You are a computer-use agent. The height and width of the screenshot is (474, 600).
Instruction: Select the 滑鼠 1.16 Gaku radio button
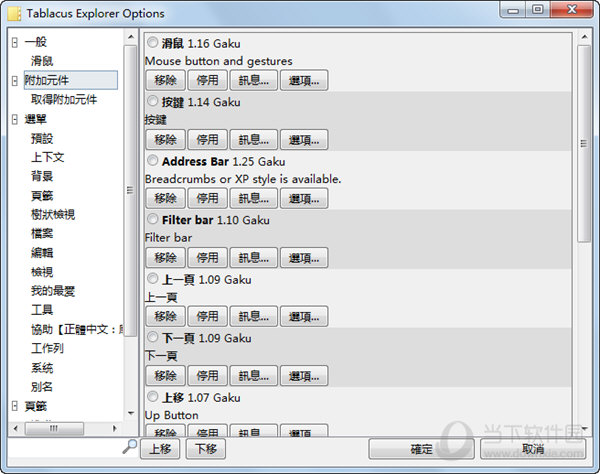coord(152,42)
